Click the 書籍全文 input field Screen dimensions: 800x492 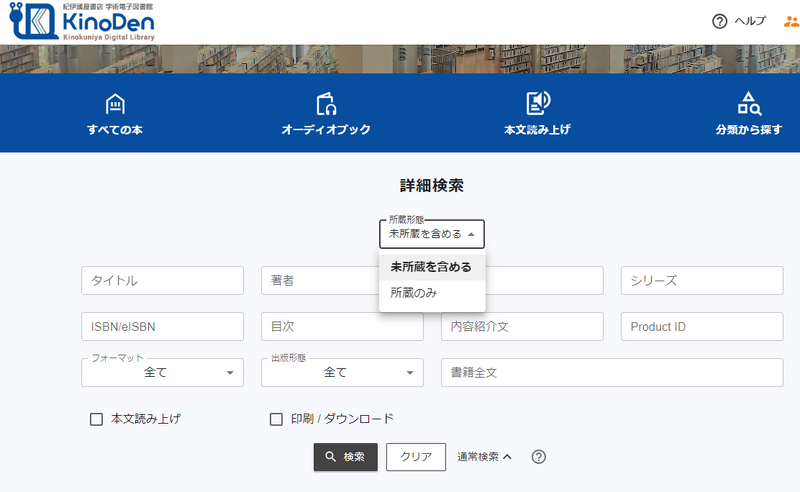click(612, 373)
